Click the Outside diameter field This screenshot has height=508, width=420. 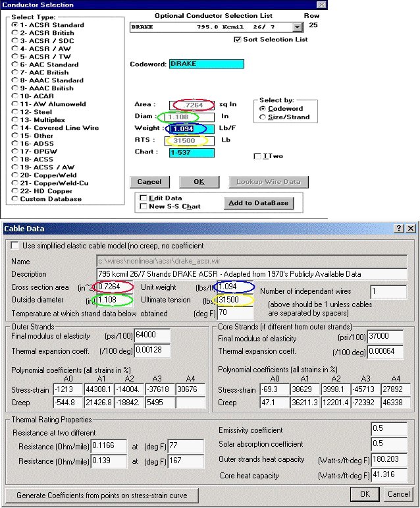click(115, 300)
